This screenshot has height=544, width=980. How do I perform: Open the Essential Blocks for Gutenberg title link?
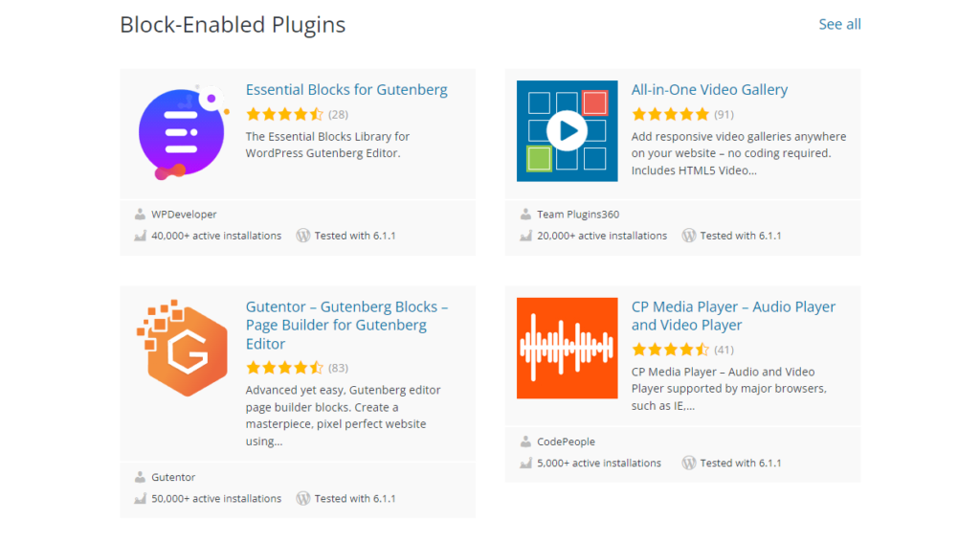pos(346,90)
